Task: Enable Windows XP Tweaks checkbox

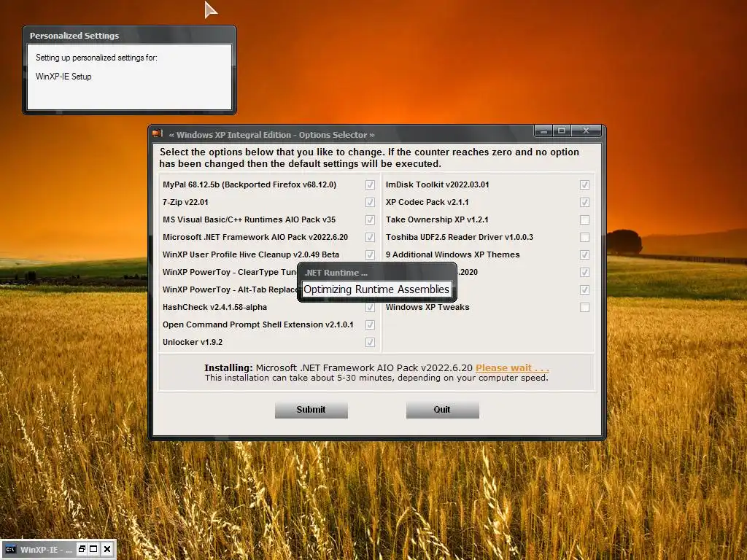Action: coord(584,308)
